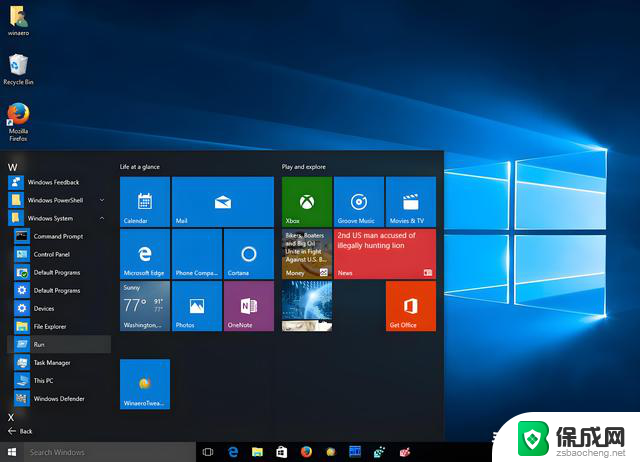This screenshot has width=640, height=462.
Task: Open Windows Feedback from app list
Action: [x=59, y=182]
